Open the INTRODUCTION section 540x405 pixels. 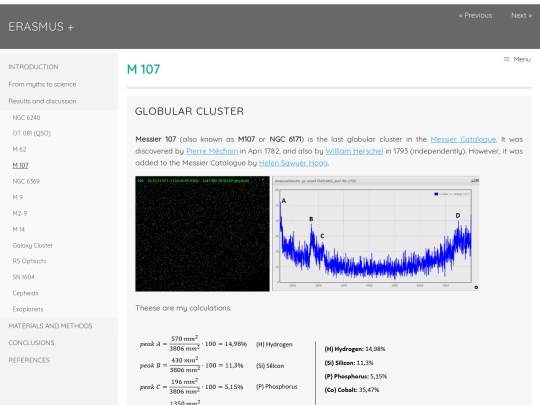point(33,67)
